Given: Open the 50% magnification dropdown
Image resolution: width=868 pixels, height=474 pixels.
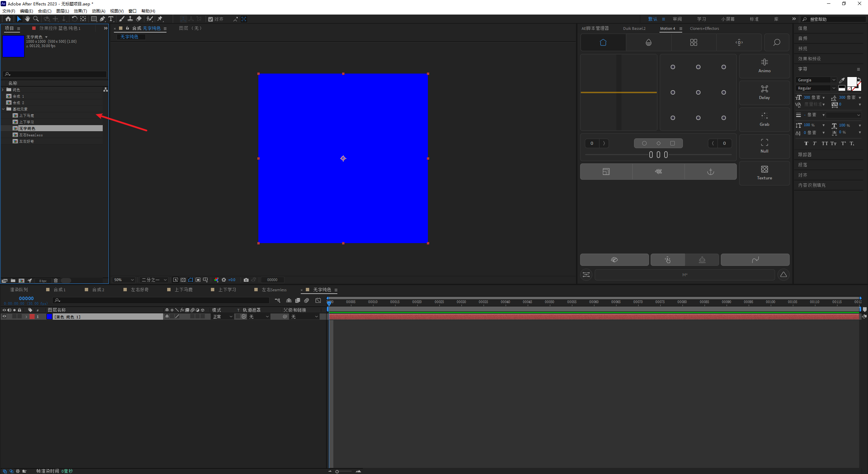Looking at the screenshot, I should pos(124,280).
